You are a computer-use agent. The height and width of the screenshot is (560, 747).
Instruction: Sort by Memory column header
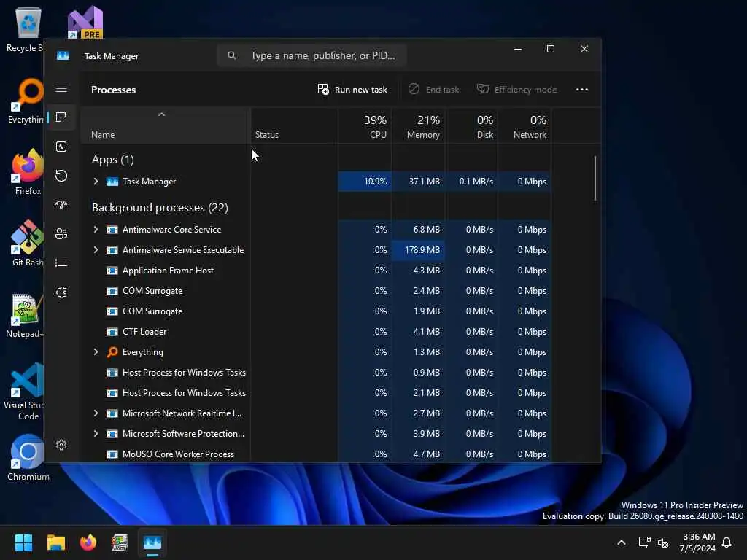point(418,125)
